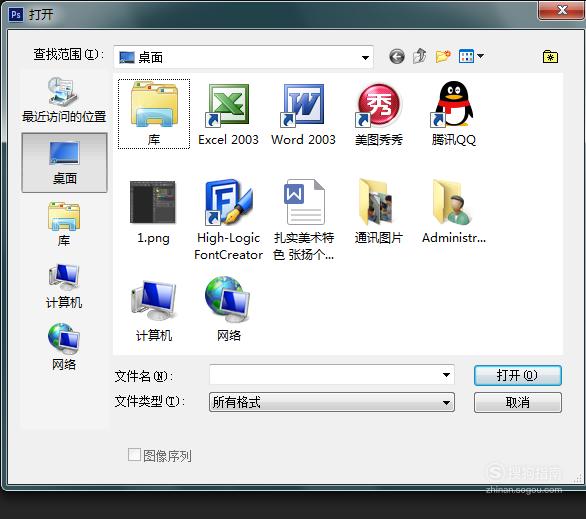Go up one folder level

pyautogui.click(x=420, y=56)
